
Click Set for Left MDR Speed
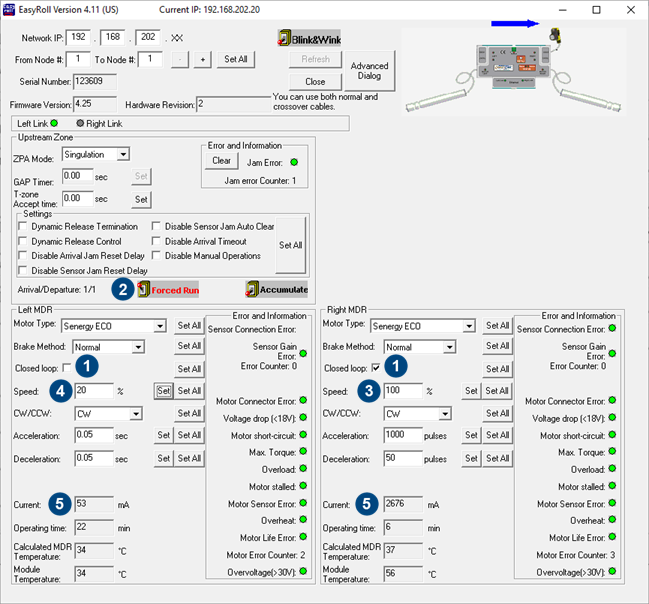[163, 391]
